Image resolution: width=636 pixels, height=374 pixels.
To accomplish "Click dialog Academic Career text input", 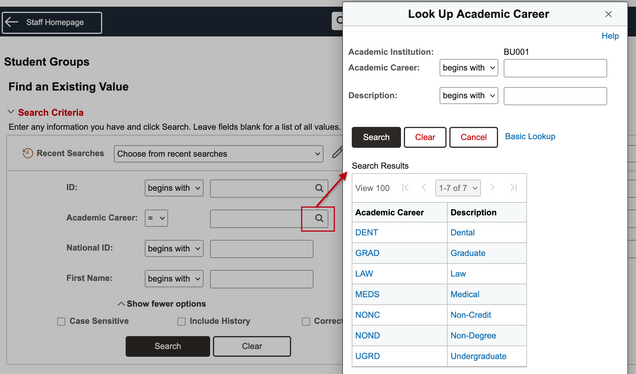I will click(555, 68).
